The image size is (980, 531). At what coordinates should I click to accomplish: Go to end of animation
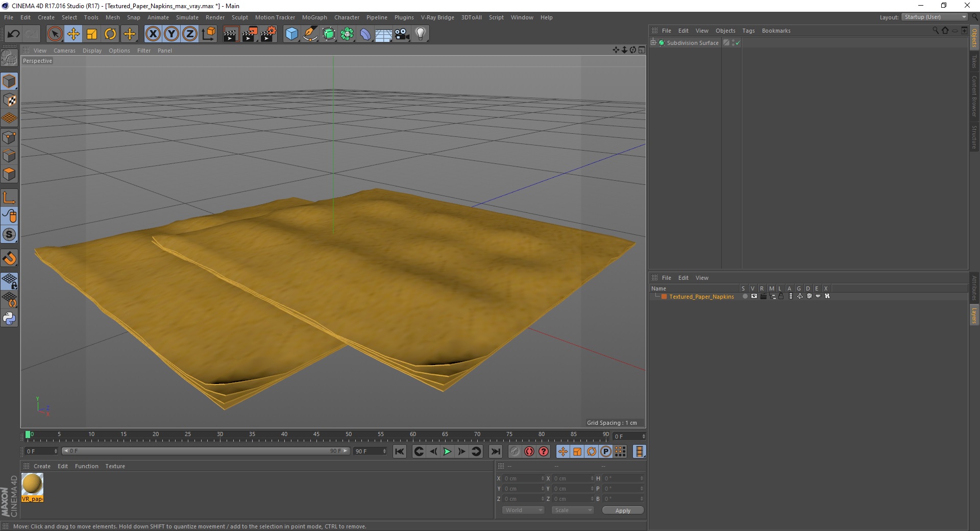[x=495, y=451]
